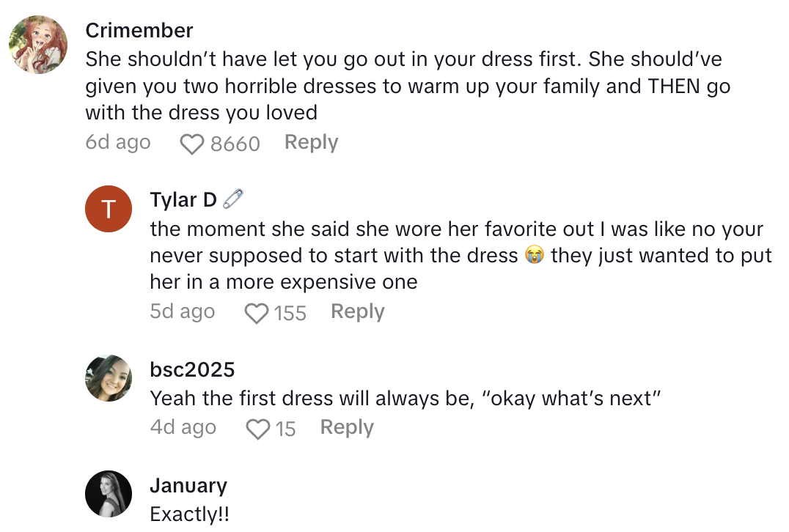Like bsc2025's reply using the heart
The image size is (789, 532).
click(257, 429)
